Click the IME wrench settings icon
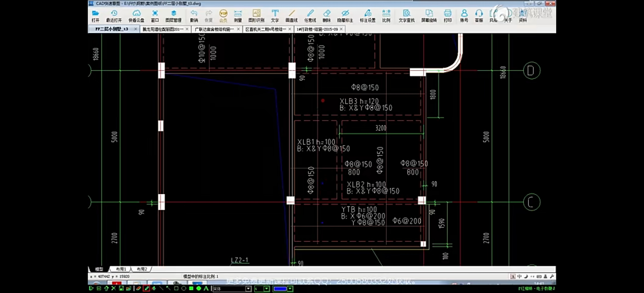 pyautogui.click(x=552, y=276)
